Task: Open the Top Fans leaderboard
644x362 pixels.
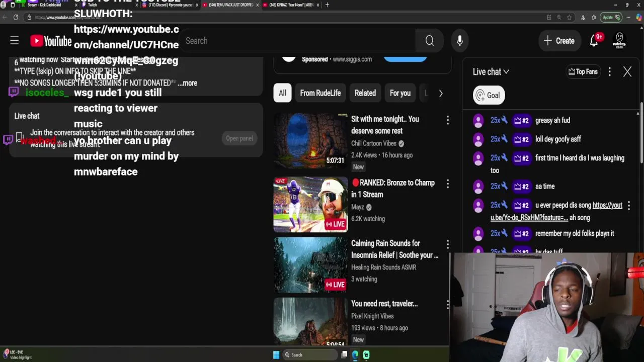Action: tap(583, 72)
